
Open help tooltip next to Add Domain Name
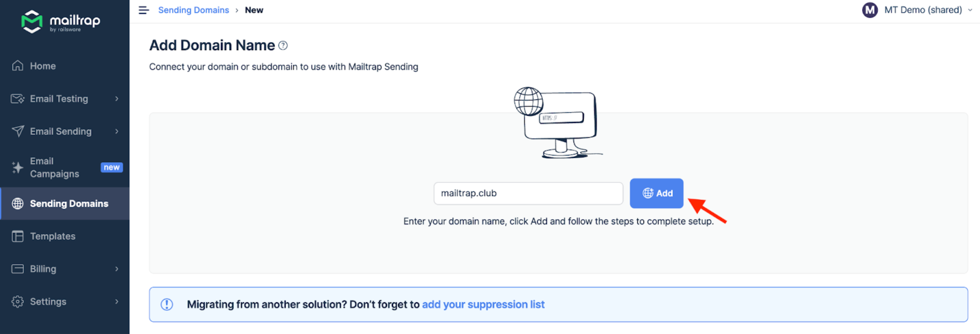pyautogui.click(x=283, y=46)
